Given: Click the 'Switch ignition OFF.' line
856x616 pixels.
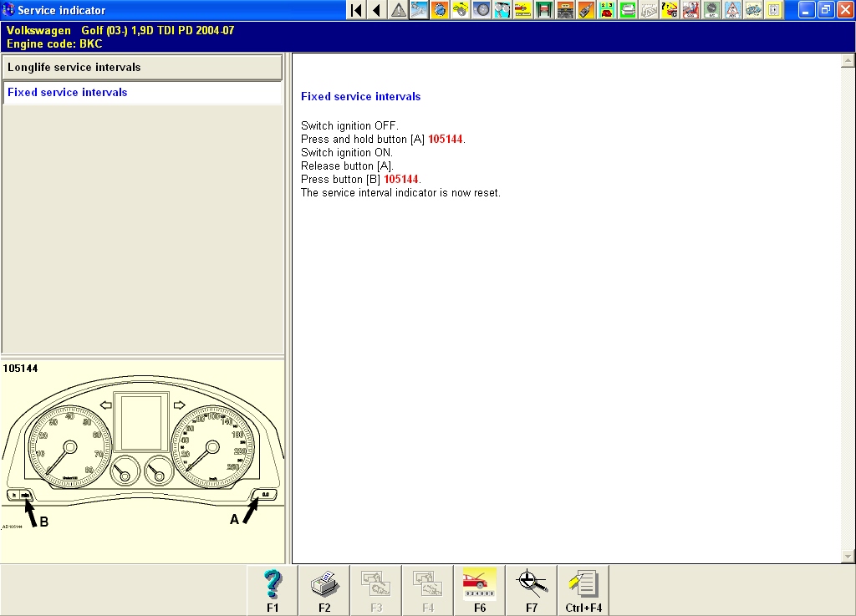Looking at the screenshot, I should (x=349, y=126).
